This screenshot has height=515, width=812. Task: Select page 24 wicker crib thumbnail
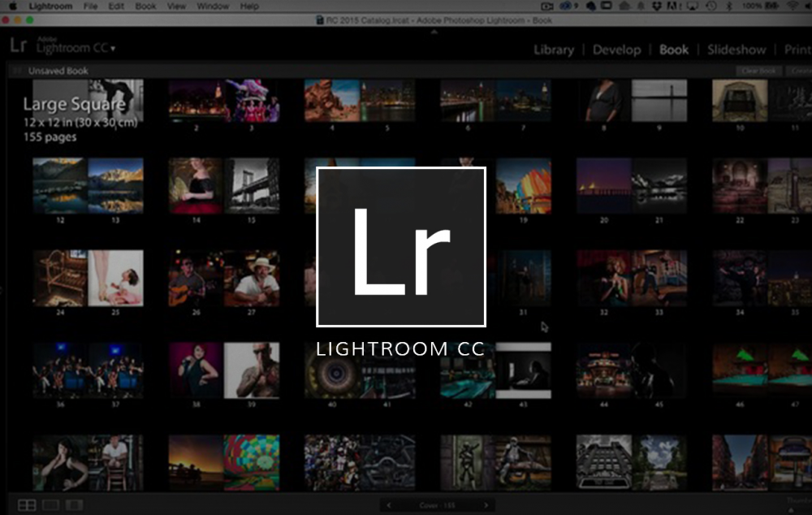coord(60,279)
